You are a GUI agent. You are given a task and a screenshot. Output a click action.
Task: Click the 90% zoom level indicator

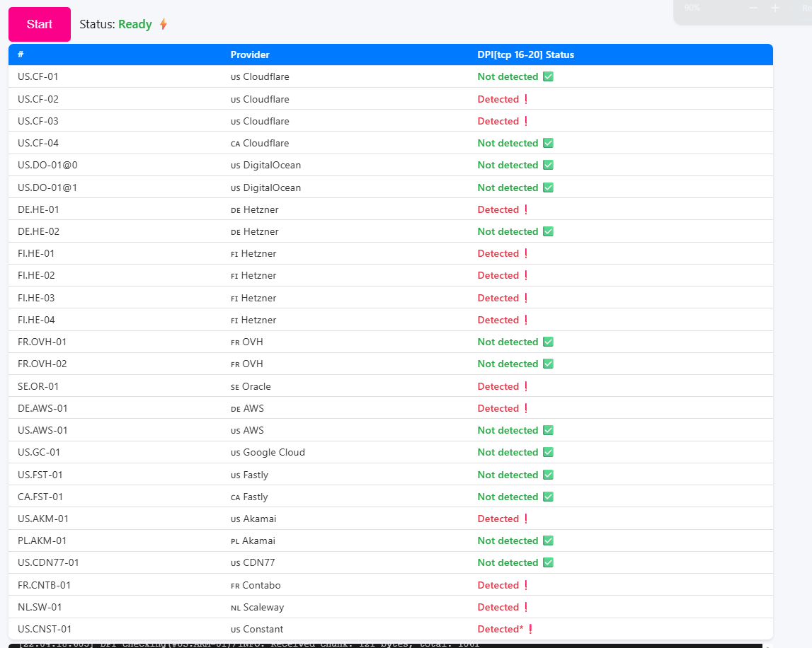pos(692,8)
